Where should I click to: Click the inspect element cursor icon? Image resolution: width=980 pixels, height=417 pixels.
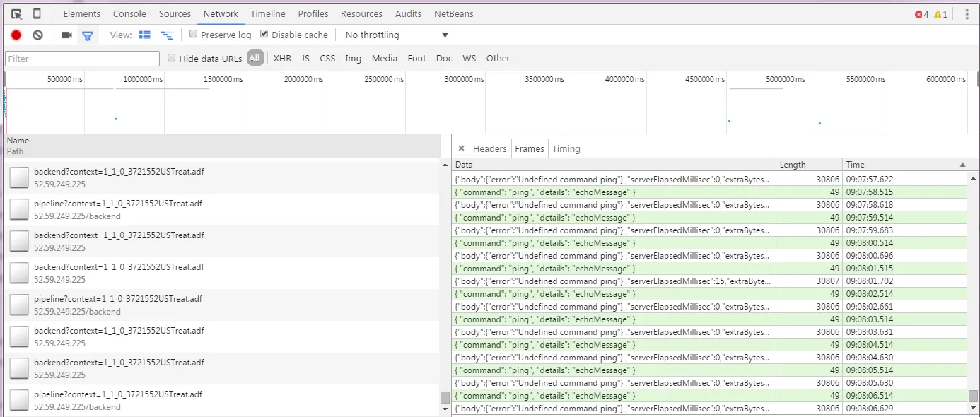point(17,13)
